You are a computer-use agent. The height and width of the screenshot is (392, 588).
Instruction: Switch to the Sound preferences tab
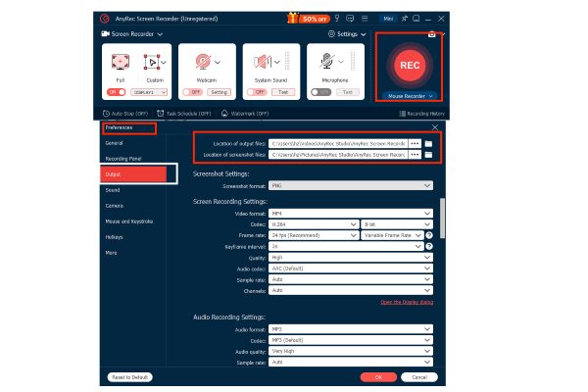(113, 190)
